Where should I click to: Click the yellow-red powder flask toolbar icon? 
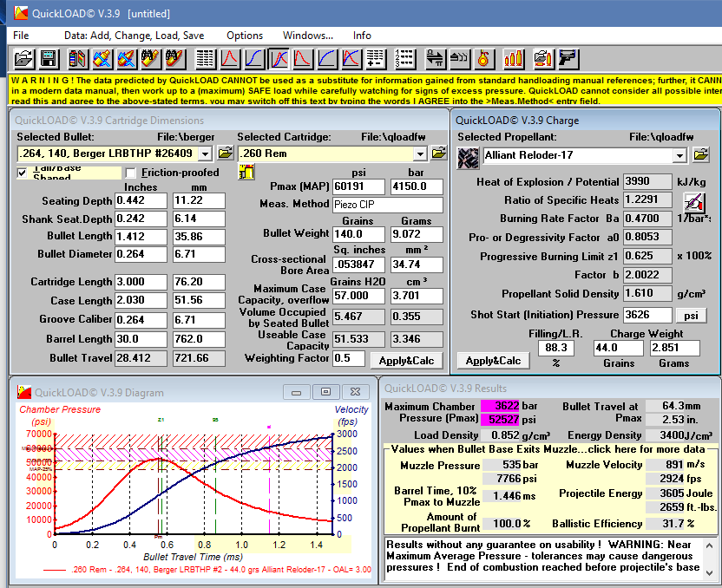coord(483,58)
